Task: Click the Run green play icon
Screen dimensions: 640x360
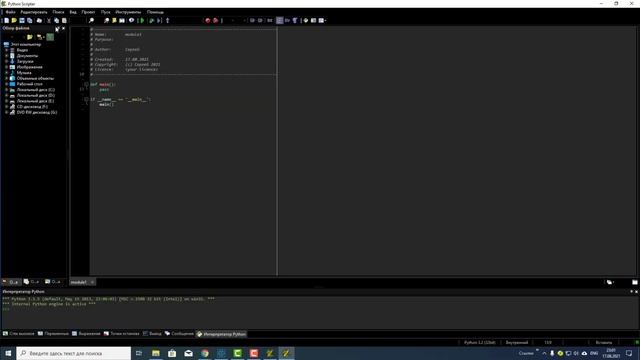Action: pyautogui.click(x=142, y=20)
